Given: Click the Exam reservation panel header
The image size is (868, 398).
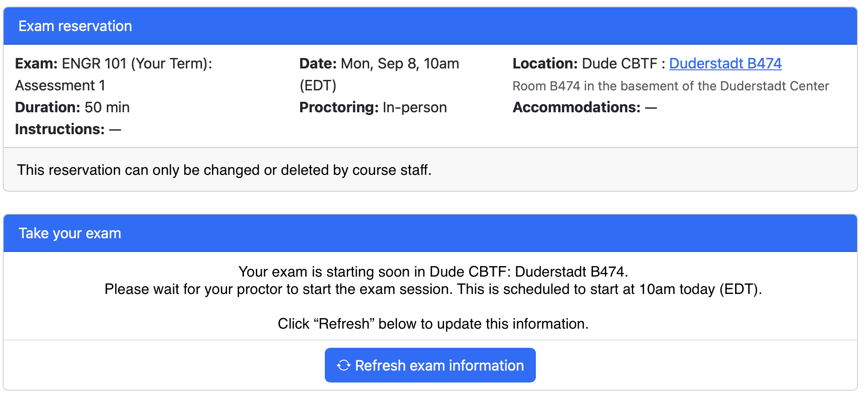Looking at the screenshot, I should 430,26.
